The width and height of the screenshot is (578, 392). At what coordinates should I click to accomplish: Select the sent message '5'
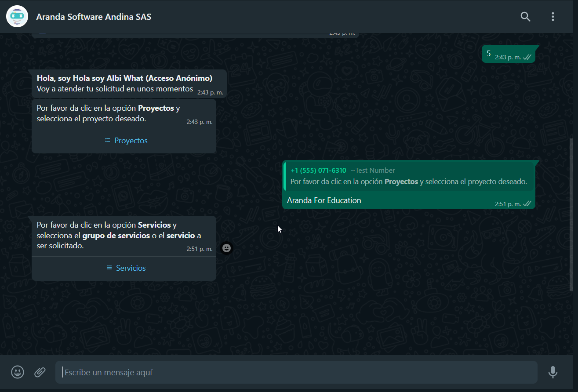click(509, 54)
